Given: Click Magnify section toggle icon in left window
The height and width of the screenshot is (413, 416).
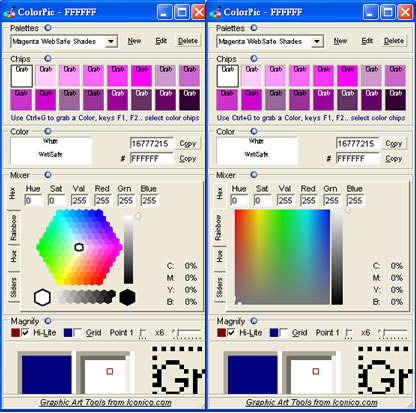Looking at the screenshot, I should click(48, 321).
